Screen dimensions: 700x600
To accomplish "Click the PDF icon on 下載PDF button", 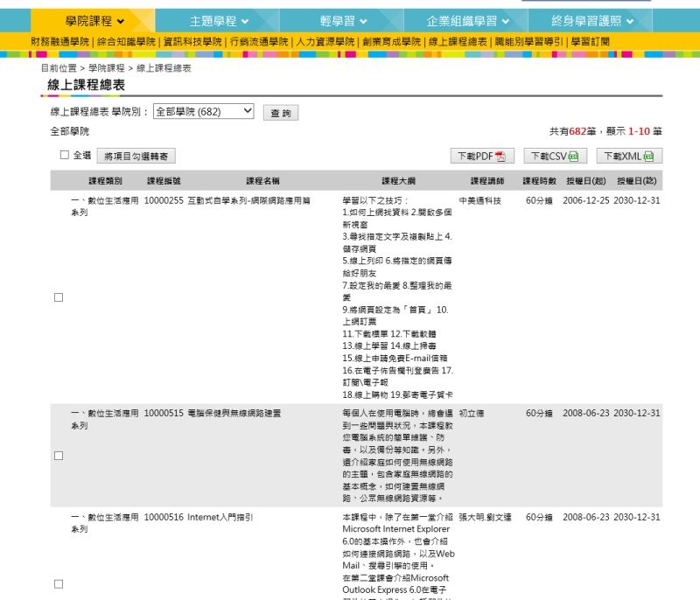I will click(x=500, y=157).
